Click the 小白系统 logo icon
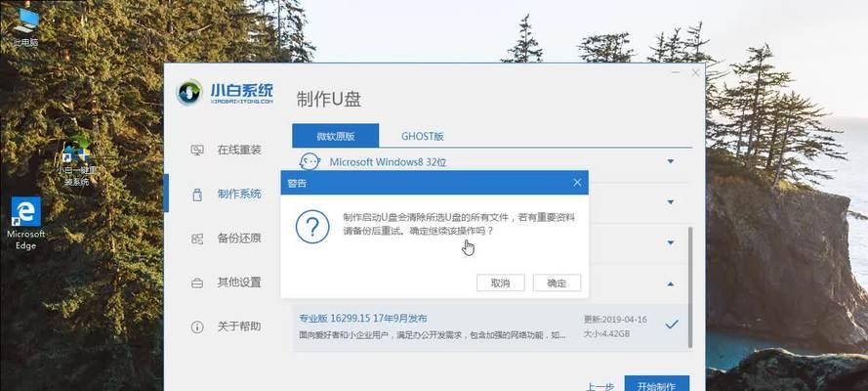 [189, 93]
